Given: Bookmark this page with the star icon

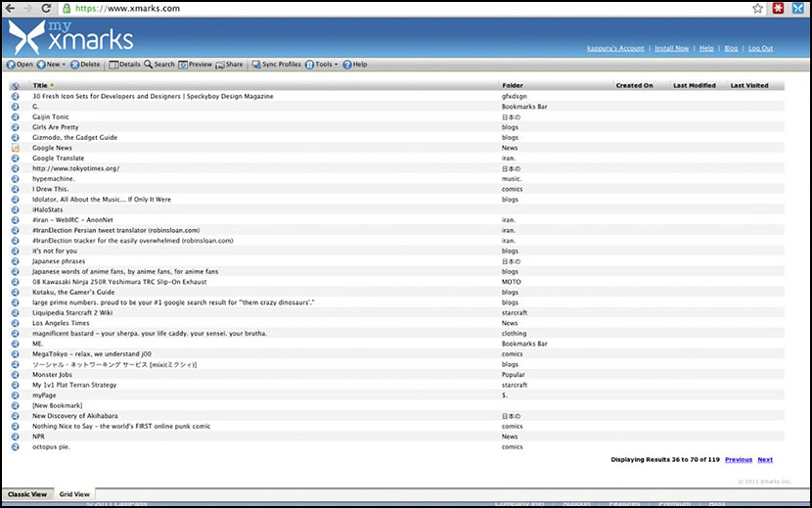Looking at the screenshot, I should (757, 8).
